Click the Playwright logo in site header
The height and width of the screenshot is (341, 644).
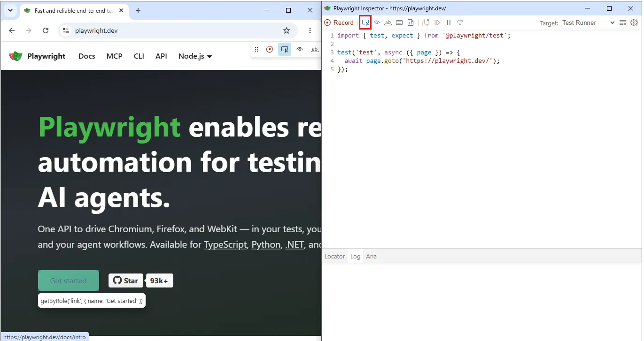[x=37, y=56]
